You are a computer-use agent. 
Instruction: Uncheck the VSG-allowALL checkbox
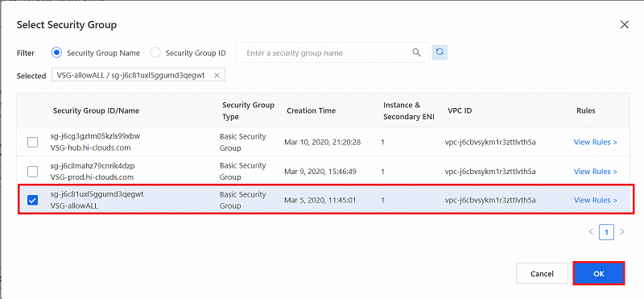click(32, 201)
